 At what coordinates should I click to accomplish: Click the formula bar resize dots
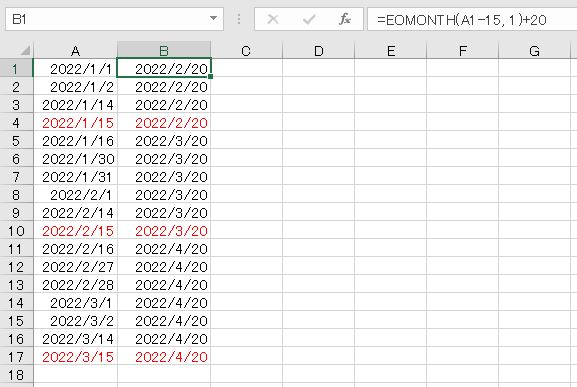click(x=239, y=19)
